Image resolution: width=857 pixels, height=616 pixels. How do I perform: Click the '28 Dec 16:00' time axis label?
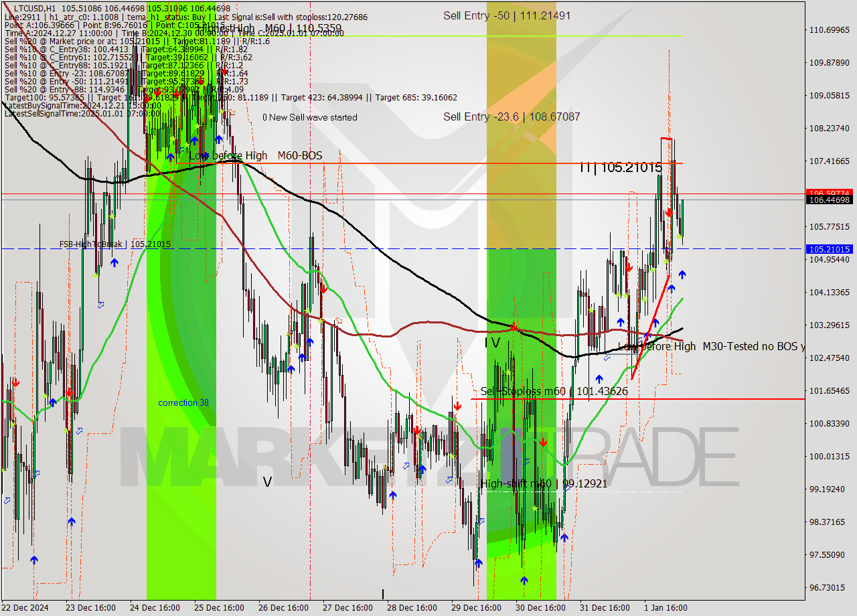tap(412, 608)
